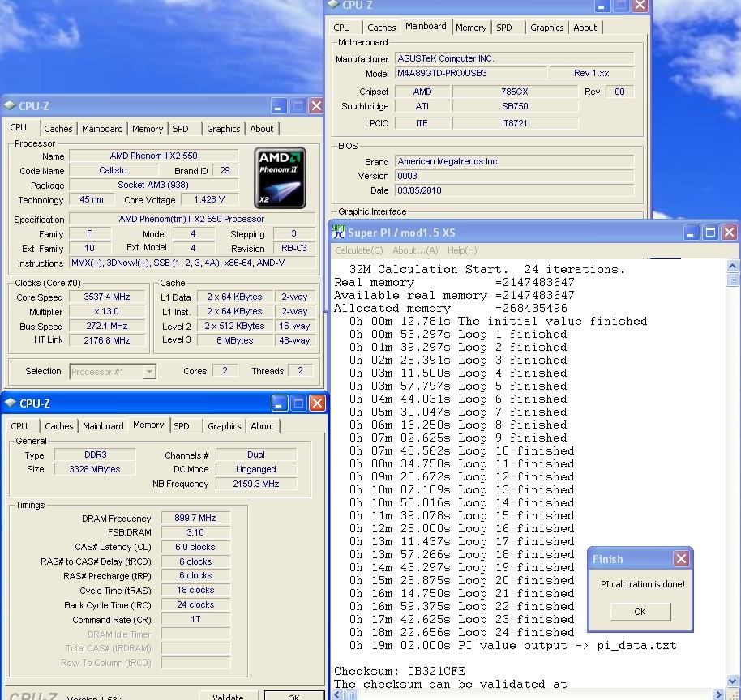Image resolution: width=741 pixels, height=700 pixels.
Task: Click the DRAM Frequency value field
Action: (195, 519)
